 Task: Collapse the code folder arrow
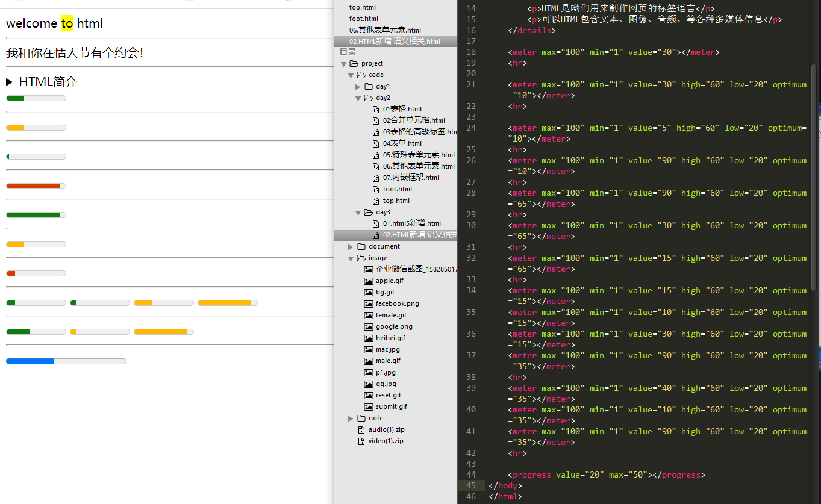pyautogui.click(x=351, y=75)
